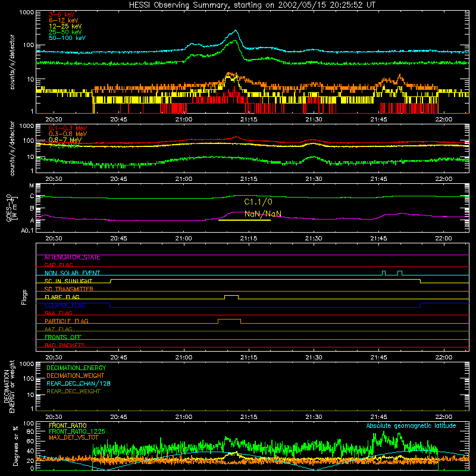Click the M level label on GOES axis
Viewport: 476px width, 476px height.
(x=32, y=186)
